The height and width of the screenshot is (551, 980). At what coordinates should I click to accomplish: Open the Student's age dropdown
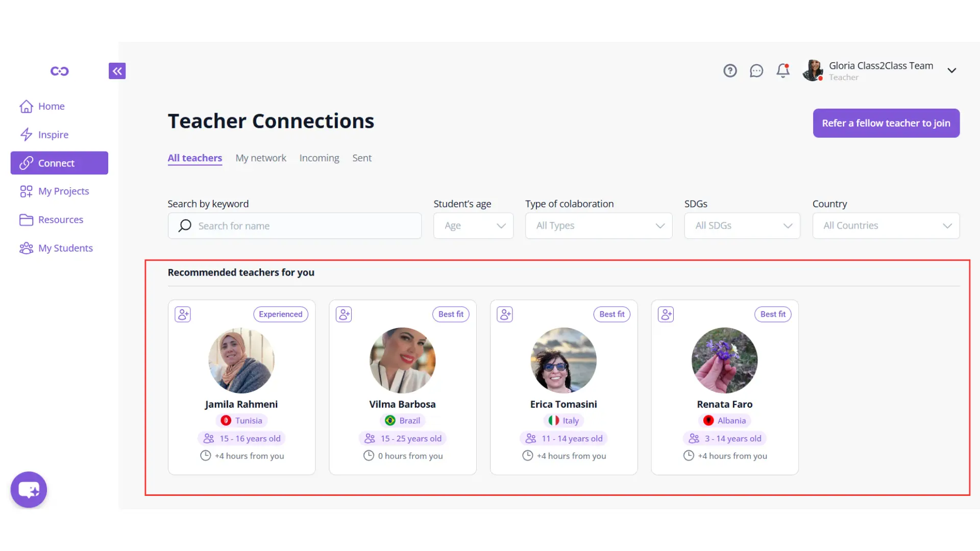[473, 226]
